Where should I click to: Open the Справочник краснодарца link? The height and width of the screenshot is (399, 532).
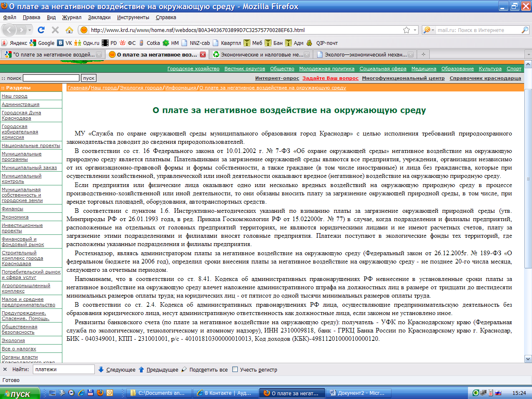click(485, 78)
